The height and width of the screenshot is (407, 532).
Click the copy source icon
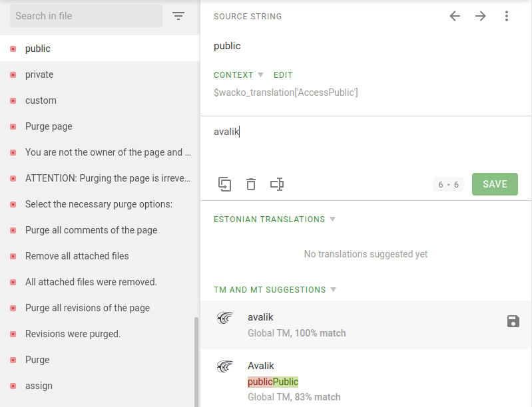pyautogui.click(x=225, y=184)
